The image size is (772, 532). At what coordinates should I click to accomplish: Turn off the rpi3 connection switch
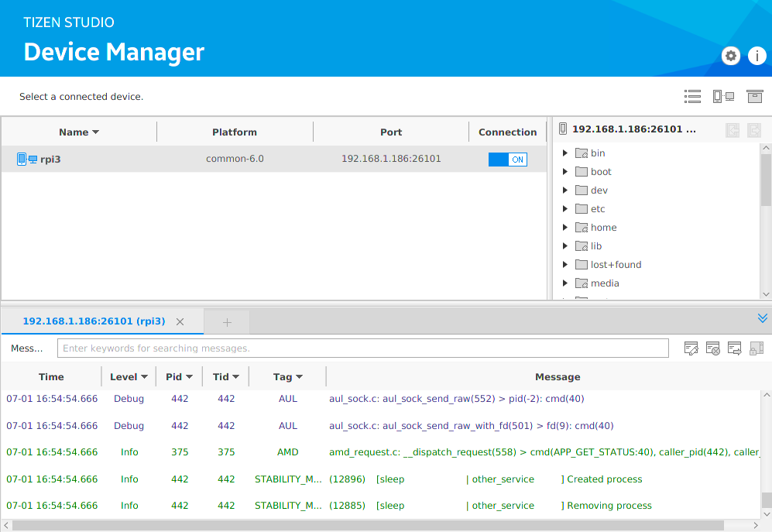tap(507, 160)
